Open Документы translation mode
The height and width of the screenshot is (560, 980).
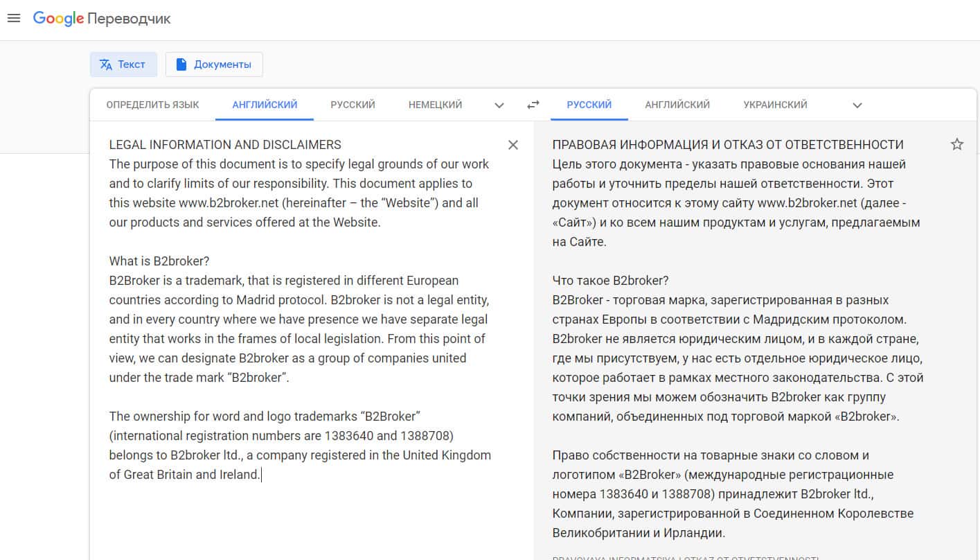(222, 64)
